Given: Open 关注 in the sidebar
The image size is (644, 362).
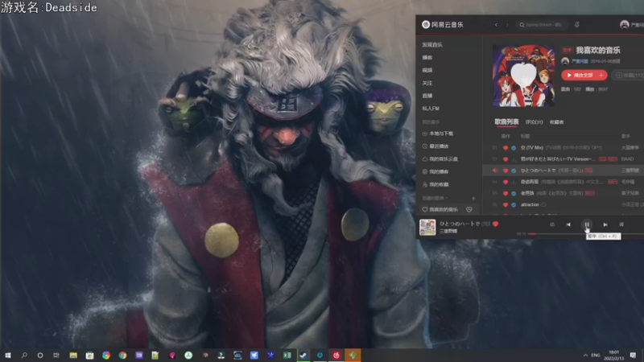Looking at the screenshot, I should point(427,83).
